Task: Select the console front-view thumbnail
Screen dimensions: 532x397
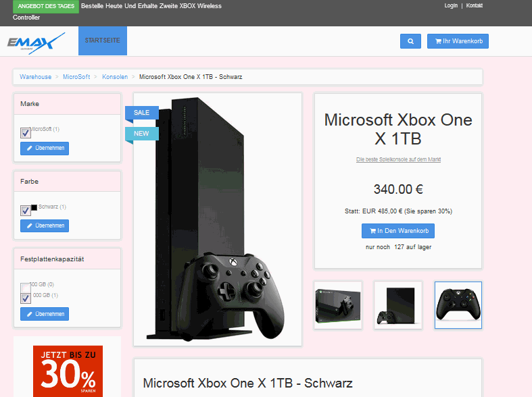Action: (398, 305)
